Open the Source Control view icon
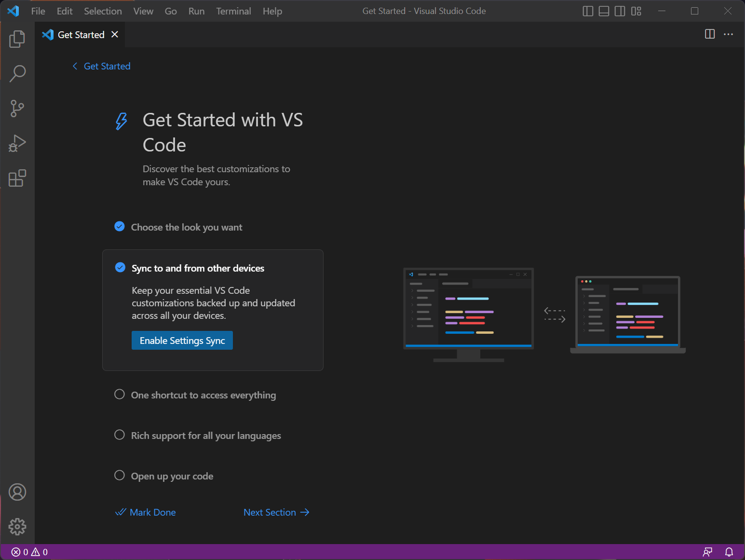 tap(17, 109)
